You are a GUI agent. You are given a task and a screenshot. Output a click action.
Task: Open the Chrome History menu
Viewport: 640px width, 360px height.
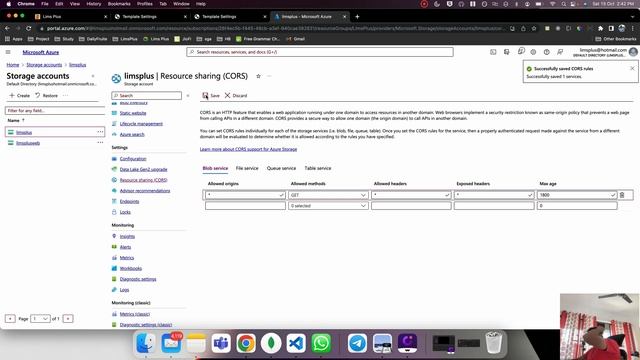93,4
